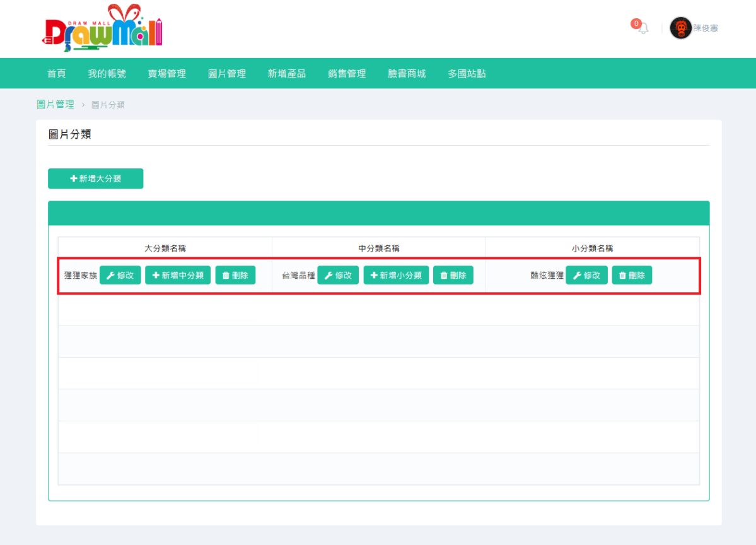Click 修改 next to 台灣品種
Viewport: 756px width, 545px height.
(x=337, y=276)
